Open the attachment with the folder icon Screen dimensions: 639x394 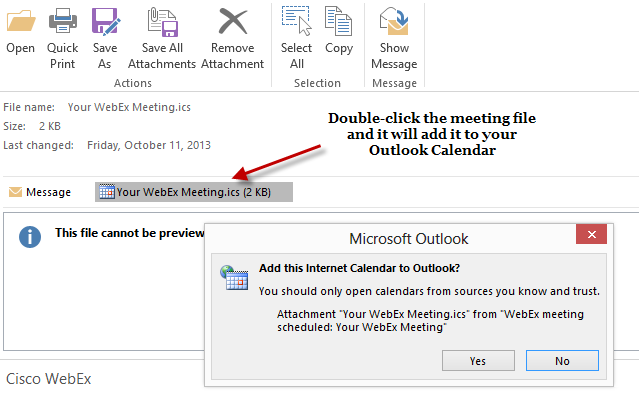pyautogui.click(x=21, y=21)
